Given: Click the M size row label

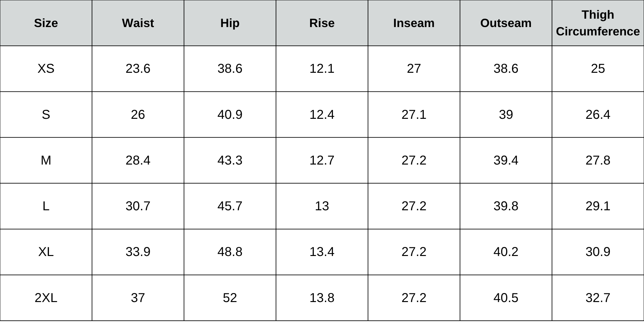Looking at the screenshot, I should (x=46, y=160).
